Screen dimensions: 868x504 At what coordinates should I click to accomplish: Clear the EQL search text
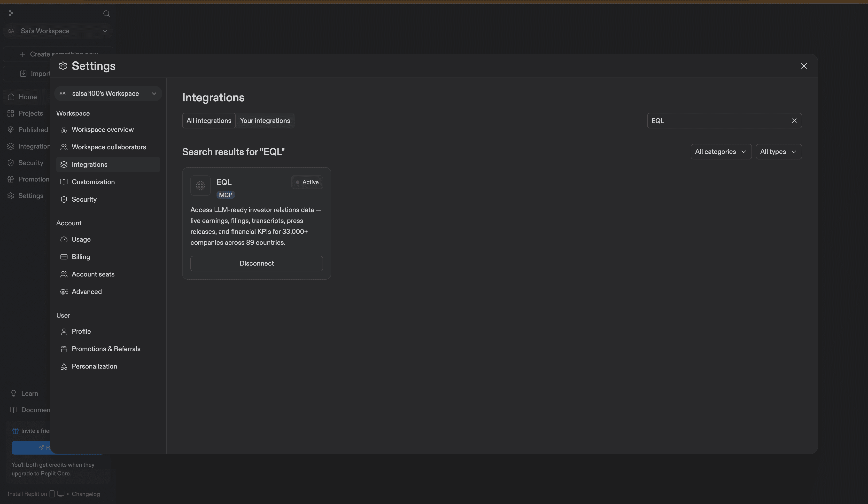[794, 121]
